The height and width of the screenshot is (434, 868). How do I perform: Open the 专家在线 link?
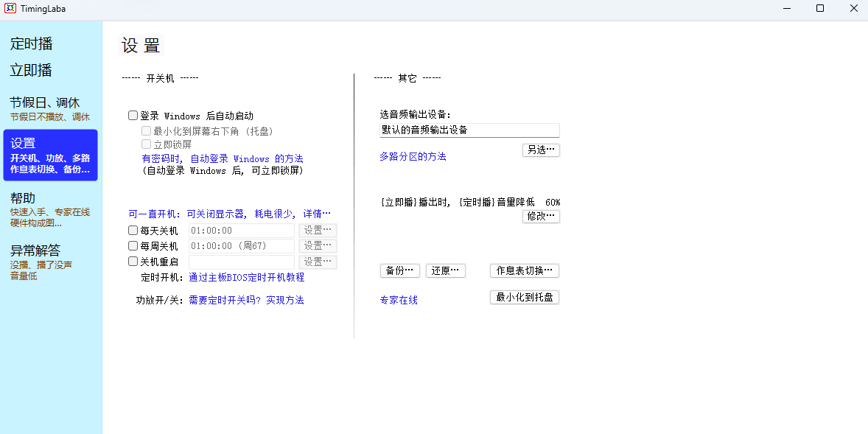coord(399,301)
